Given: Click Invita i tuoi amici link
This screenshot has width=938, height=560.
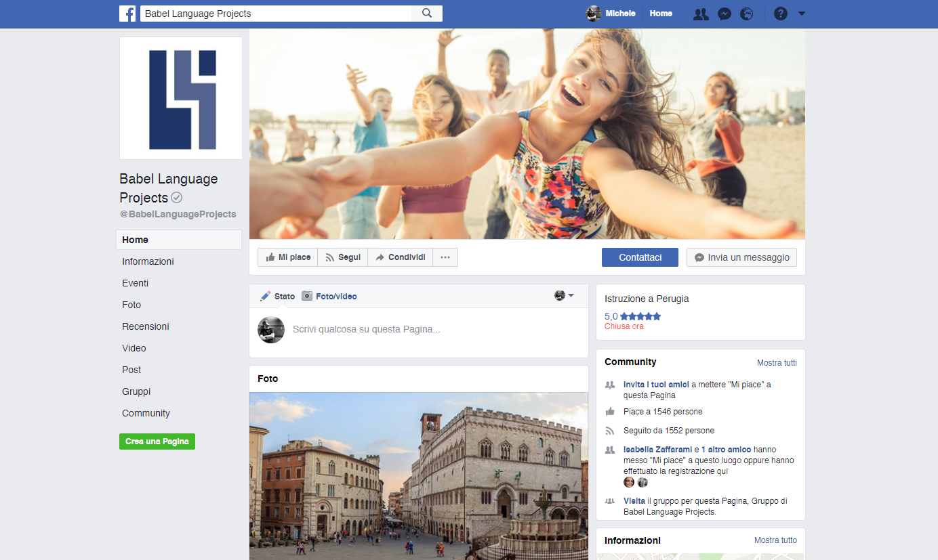Looking at the screenshot, I should click(x=656, y=384).
